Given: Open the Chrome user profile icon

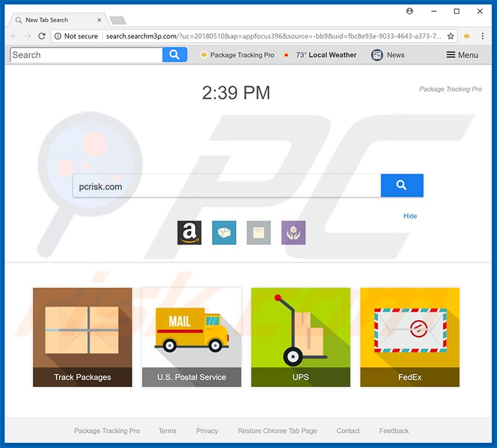Looking at the screenshot, I should tap(410, 11).
